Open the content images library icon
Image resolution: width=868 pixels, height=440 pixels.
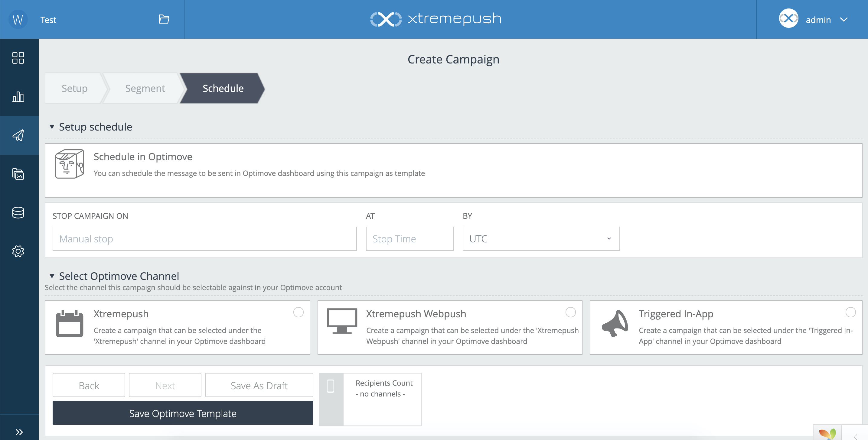click(x=18, y=174)
